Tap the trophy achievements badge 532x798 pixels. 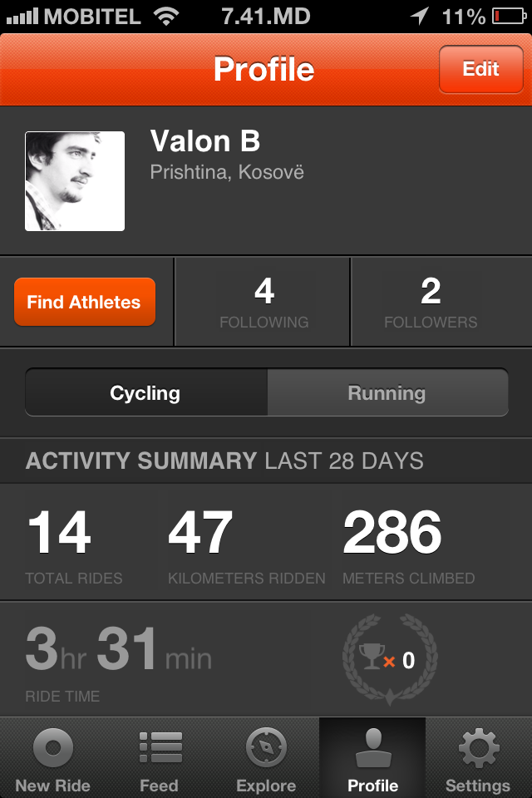pos(389,660)
